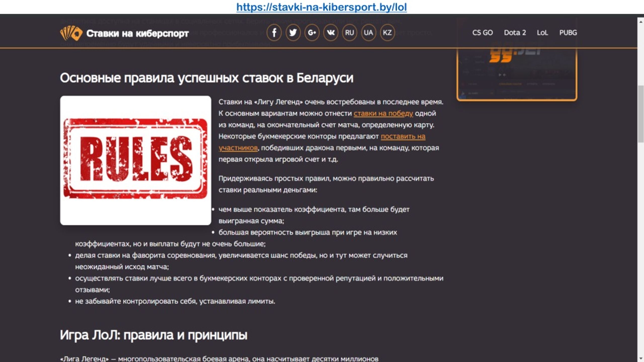This screenshot has width=644, height=362.
Task: Open the Twitter social icon
Action: [x=293, y=33]
